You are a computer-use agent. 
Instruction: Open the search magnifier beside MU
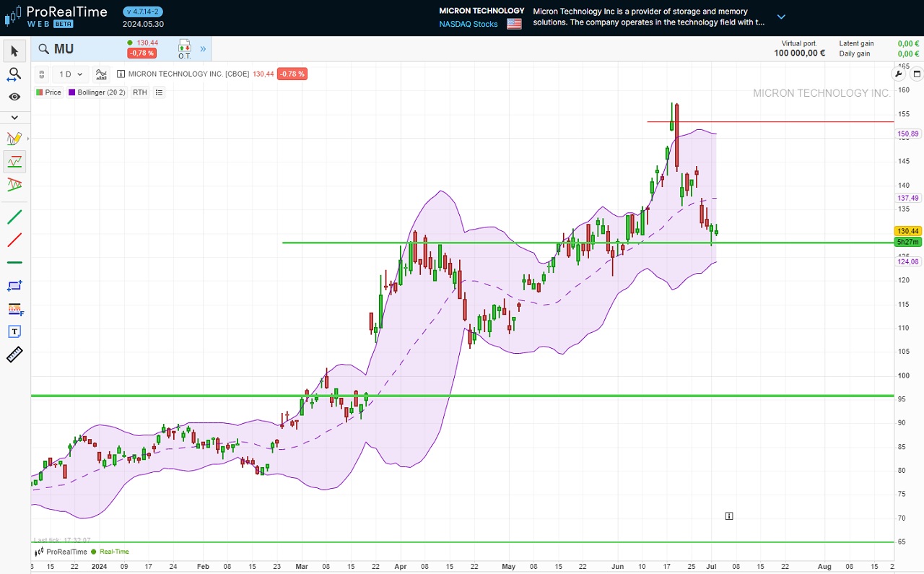point(43,49)
